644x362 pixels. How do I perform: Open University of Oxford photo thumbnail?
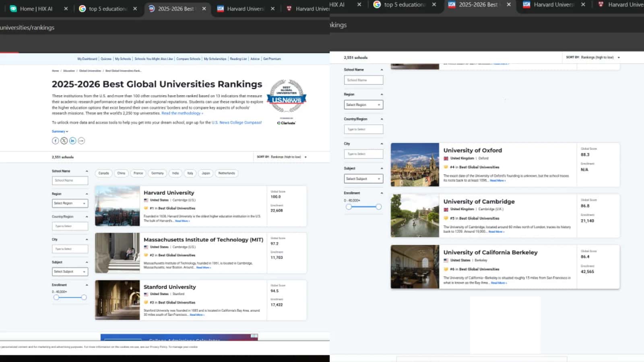coord(415,165)
